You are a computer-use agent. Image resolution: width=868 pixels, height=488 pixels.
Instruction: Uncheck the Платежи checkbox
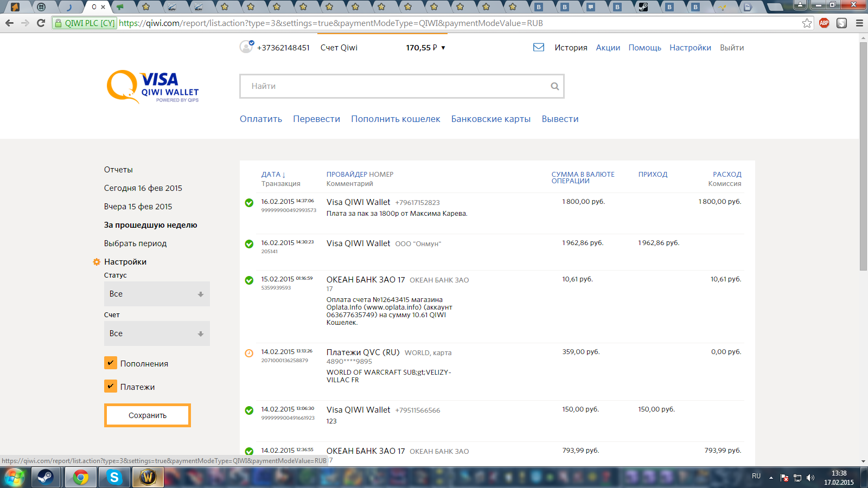click(x=110, y=386)
